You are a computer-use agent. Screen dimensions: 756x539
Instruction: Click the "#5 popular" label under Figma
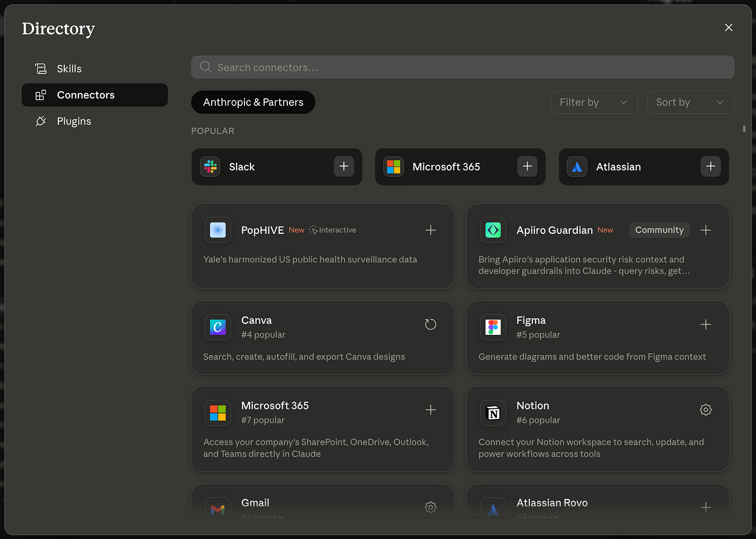538,335
